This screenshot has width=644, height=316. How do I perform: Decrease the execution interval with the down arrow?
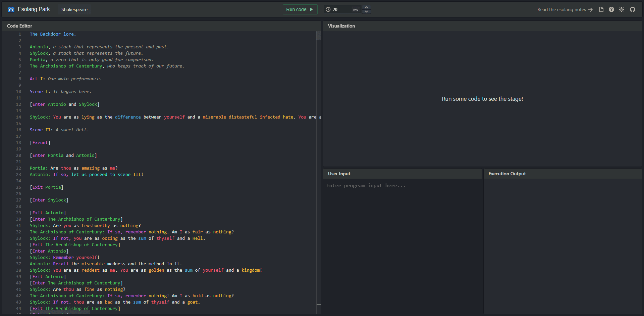pyautogui.click(x=367, y=12)
